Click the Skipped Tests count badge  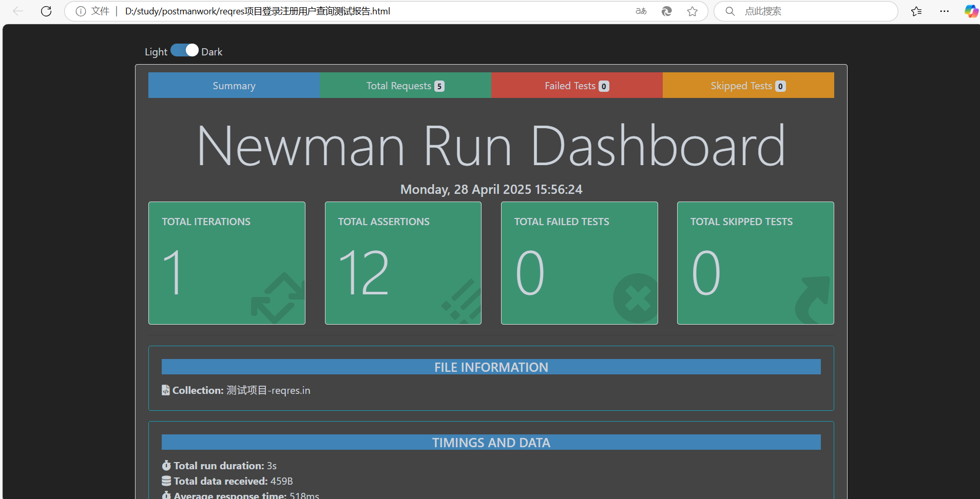tap(780, 86)
